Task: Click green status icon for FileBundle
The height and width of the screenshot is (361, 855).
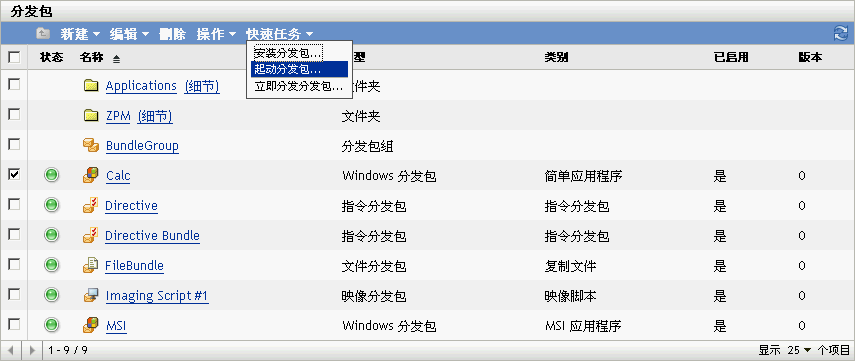Action: pos(51,265)
